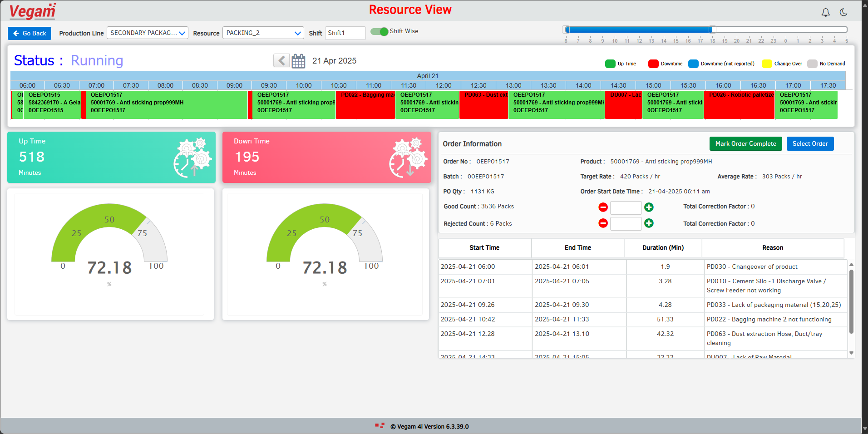Click the Running status text
The height and width of the screenshot is (434, 868).
tap(97, 60)
